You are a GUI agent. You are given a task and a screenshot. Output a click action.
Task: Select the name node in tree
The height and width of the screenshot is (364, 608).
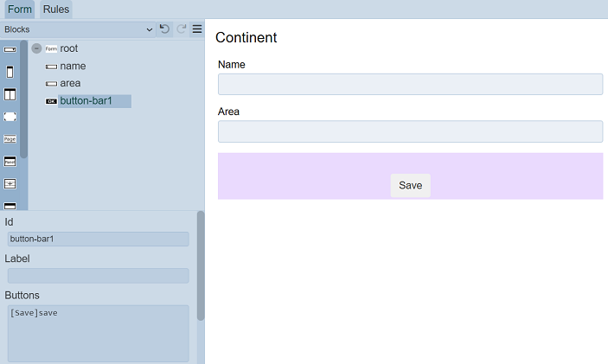pos(73,67)
